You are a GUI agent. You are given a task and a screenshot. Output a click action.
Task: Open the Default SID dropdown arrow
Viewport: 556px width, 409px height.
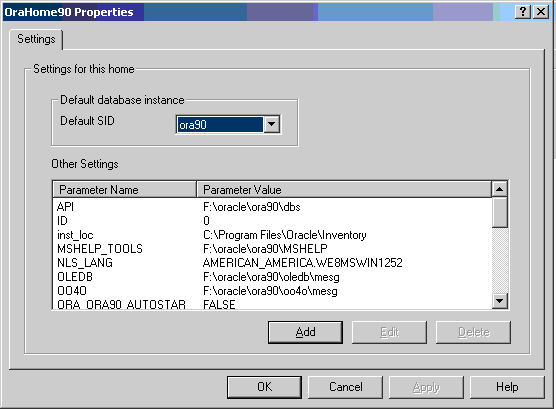point(272,124)
